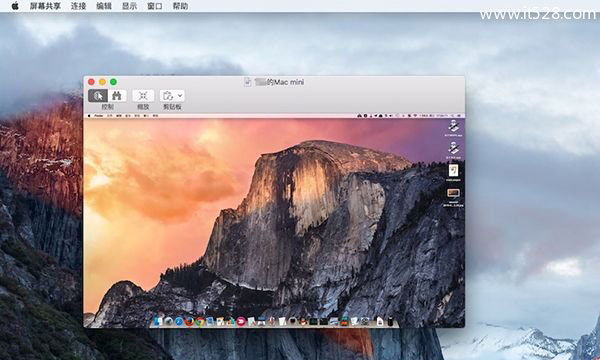The image size is (600, 360).
Task: Click the document proxy icon beside the Mac mini title
Action: [248, 82]
